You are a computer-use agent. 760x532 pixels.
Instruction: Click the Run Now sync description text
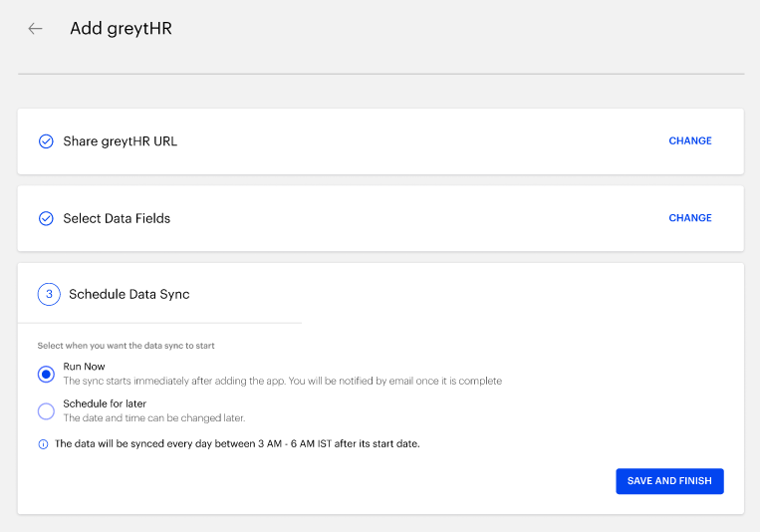[x=283, y=381]
